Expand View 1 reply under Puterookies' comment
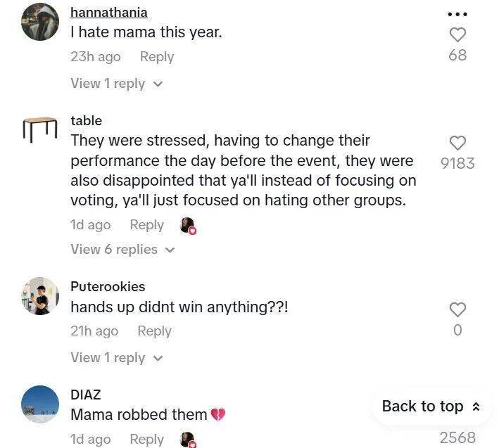The width and height of the screenshot is (499, 448). [x=117, y=357]
